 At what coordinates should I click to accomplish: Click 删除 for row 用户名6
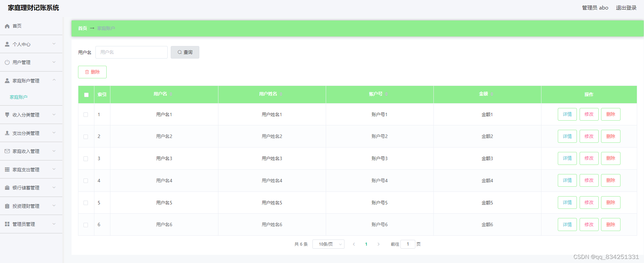(x=611, y=225)
